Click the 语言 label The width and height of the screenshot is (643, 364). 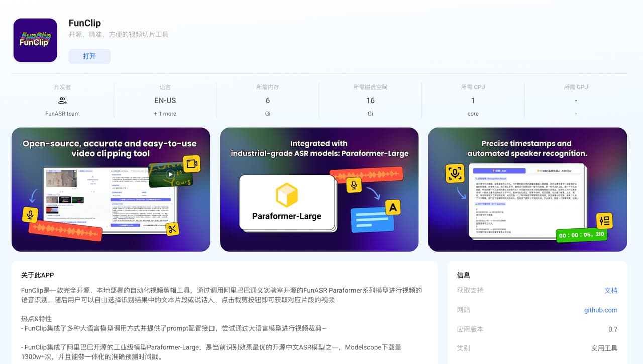165,87
